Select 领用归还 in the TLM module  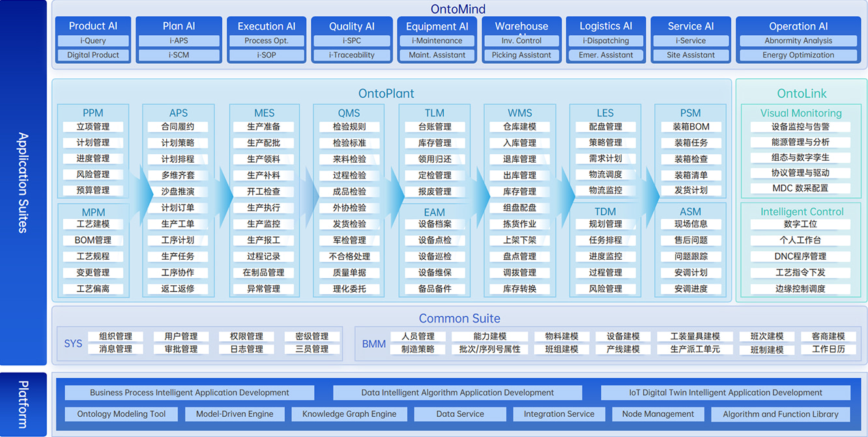coord(435,159)
